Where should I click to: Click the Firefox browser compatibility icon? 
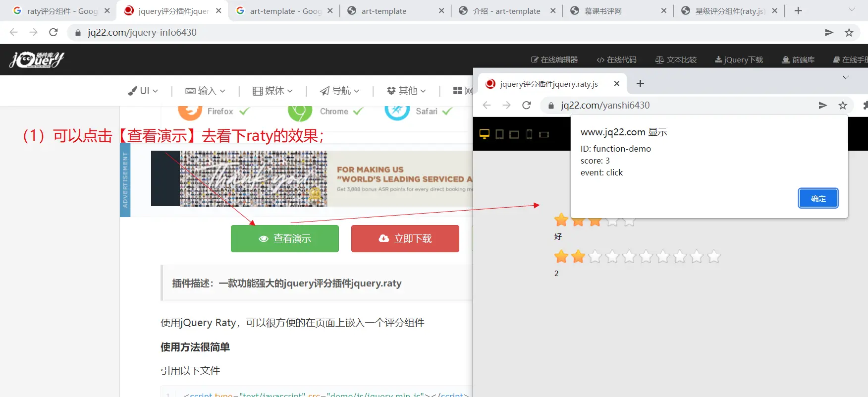pyautogui.click(x=190, y=112)
